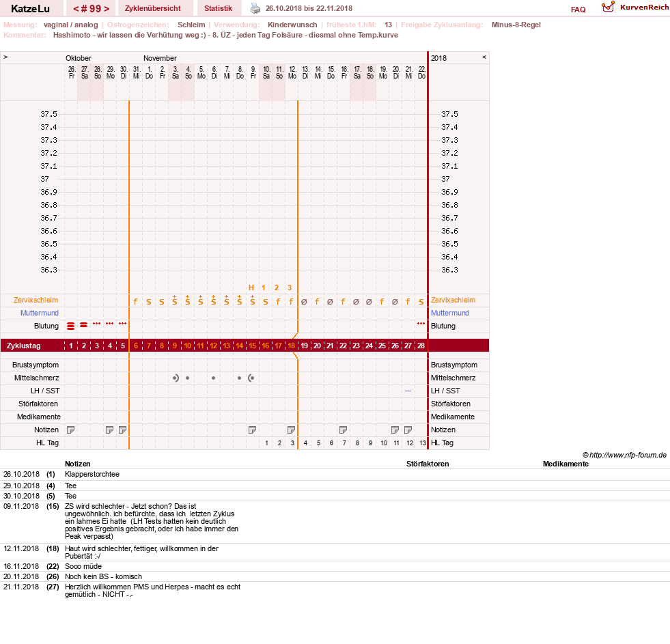The image size is (670, 644).
Task: Click the KurvenReich text link
Action: 644,8
